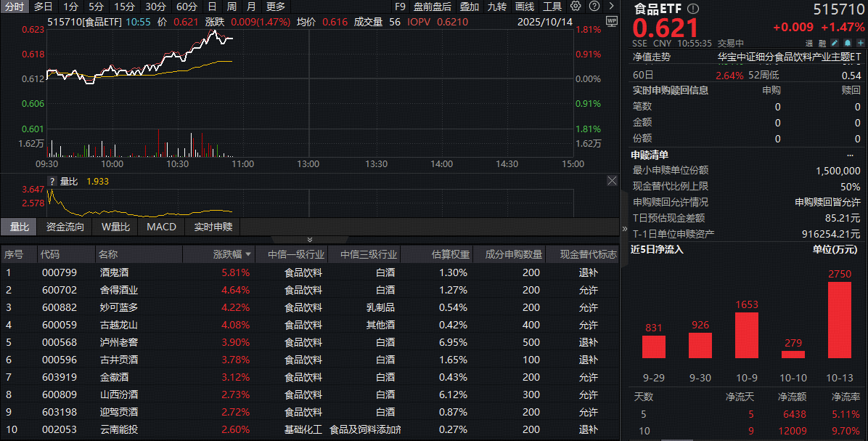Switch to the 资金流向 tab
The height and width of the screenshot is (441, 868).
[65, 227]
